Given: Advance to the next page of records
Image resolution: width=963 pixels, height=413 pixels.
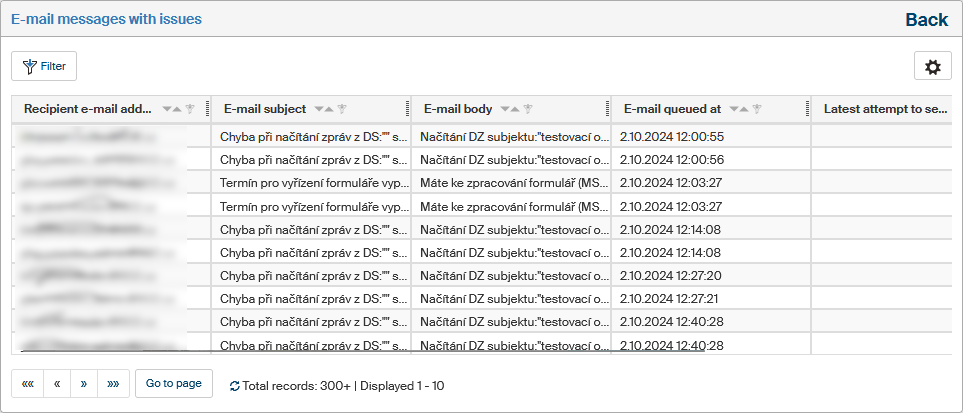Looking at the screenshot, I should coord(84,384).
